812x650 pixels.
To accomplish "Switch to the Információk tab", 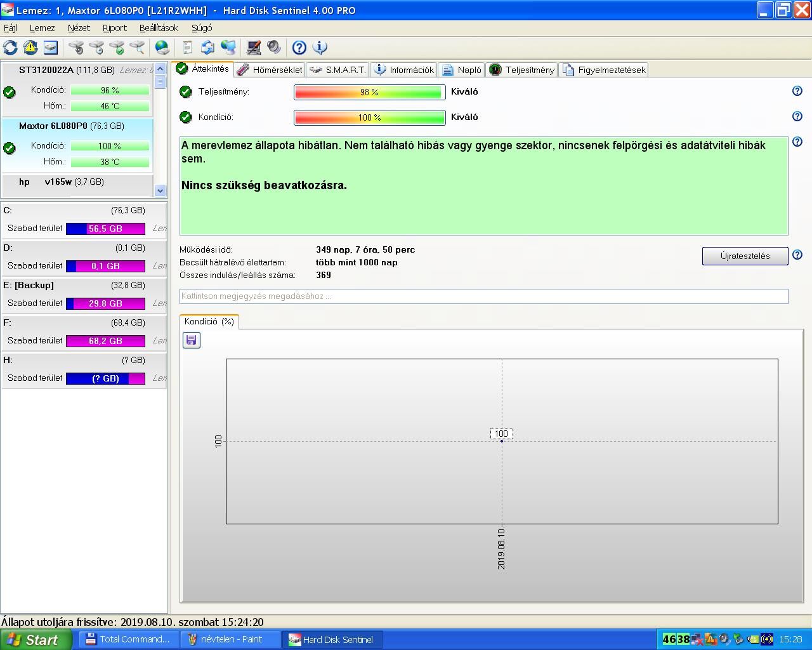I will [x=404, y=70].
